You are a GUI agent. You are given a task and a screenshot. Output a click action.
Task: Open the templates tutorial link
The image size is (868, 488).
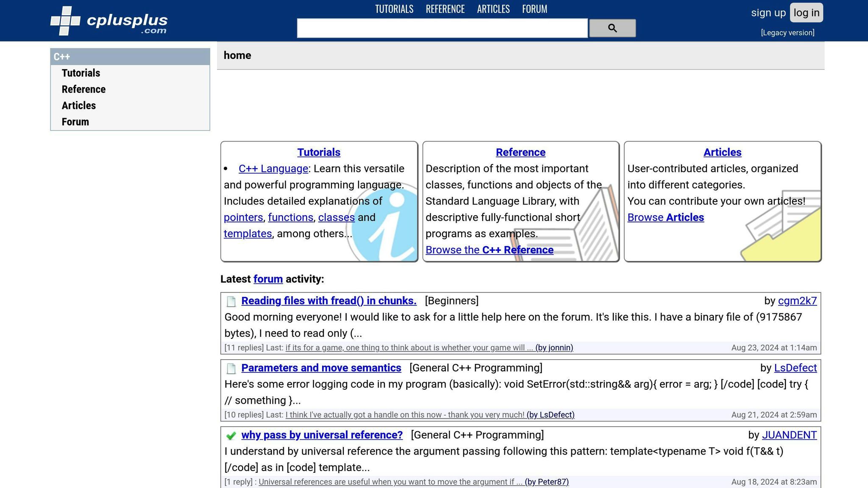point(248,233)
